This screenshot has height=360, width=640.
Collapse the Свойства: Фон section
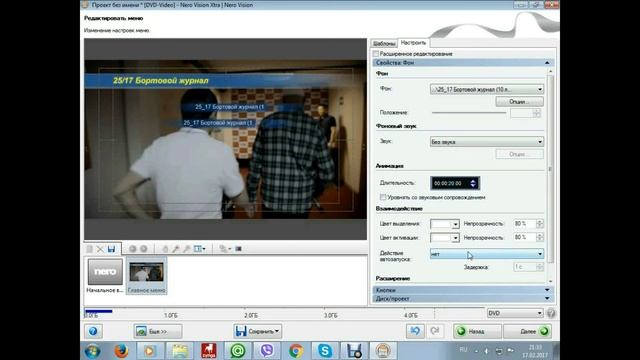click(x=547, y=63)
